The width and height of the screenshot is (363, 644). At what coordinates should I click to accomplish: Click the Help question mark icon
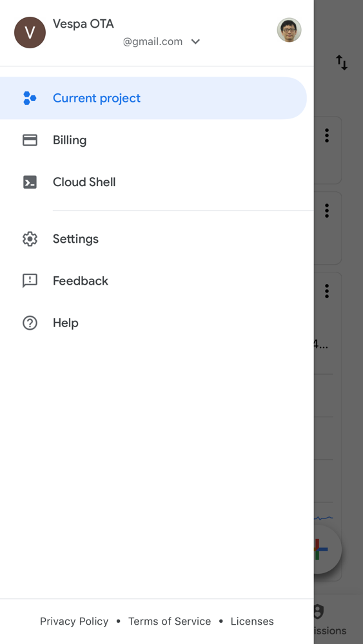(x=30, y=323)
